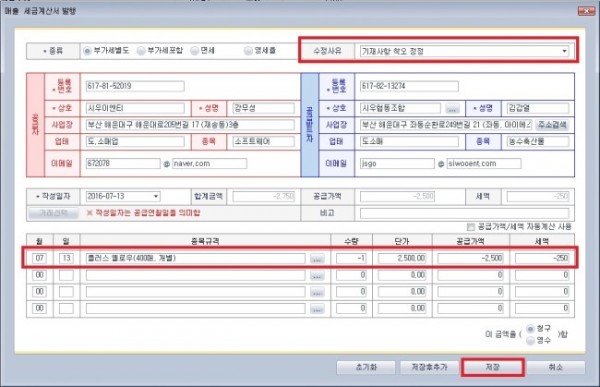Click supplier 종목 field 소프트웨어

[263, 141]
